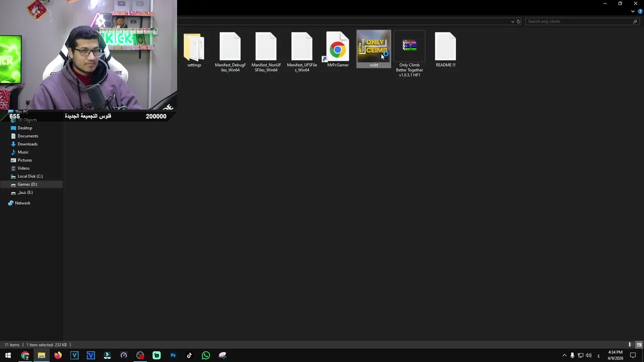Select the Only Climb Better Together RAR archive
The image size is (644, 362).
pos(410,55)
